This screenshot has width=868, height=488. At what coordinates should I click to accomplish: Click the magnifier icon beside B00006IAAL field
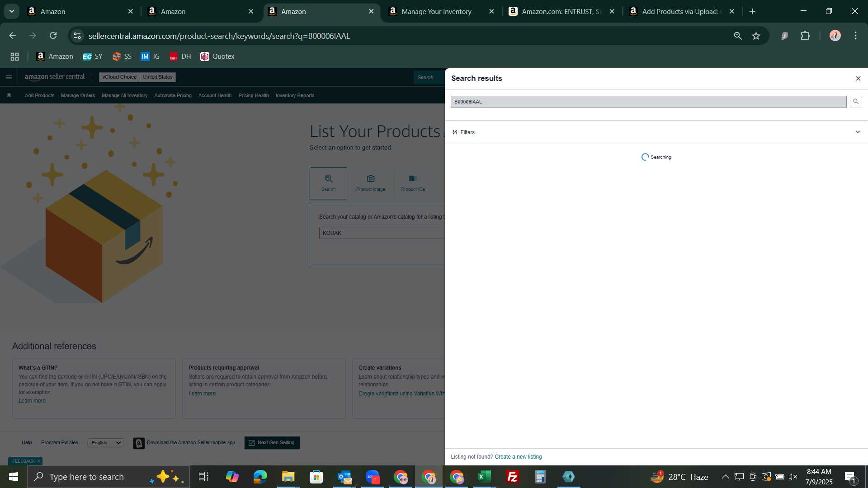[856, 102]
